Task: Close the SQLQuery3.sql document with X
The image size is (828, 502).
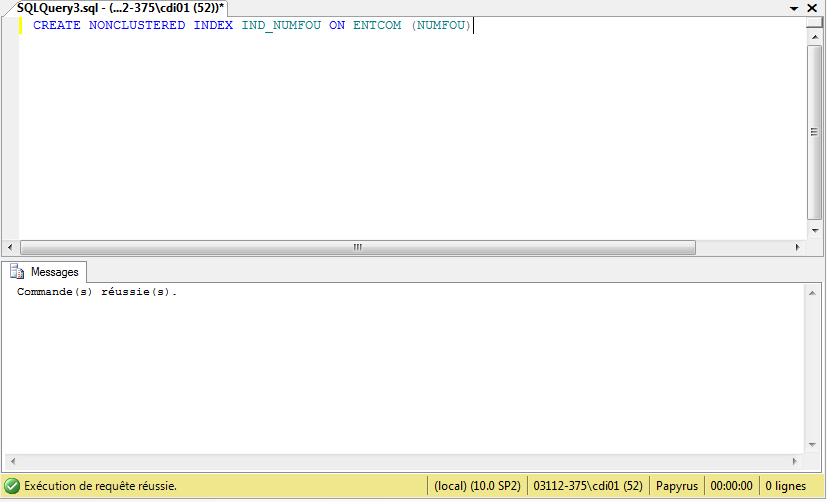Action: (x=814, y=7)
